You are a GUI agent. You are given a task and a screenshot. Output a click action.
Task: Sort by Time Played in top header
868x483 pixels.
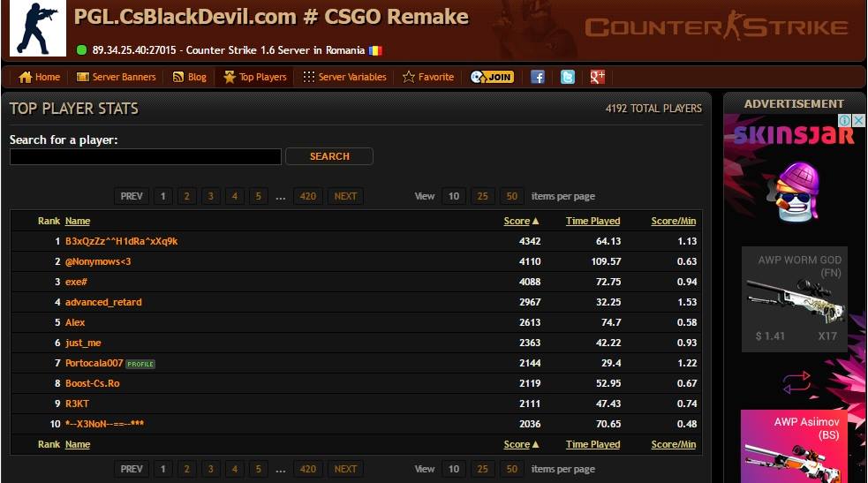click(593, 221)
